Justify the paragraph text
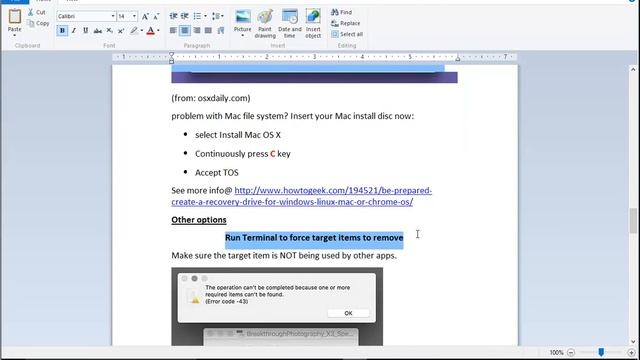The image size is (640, 360). 208,31
